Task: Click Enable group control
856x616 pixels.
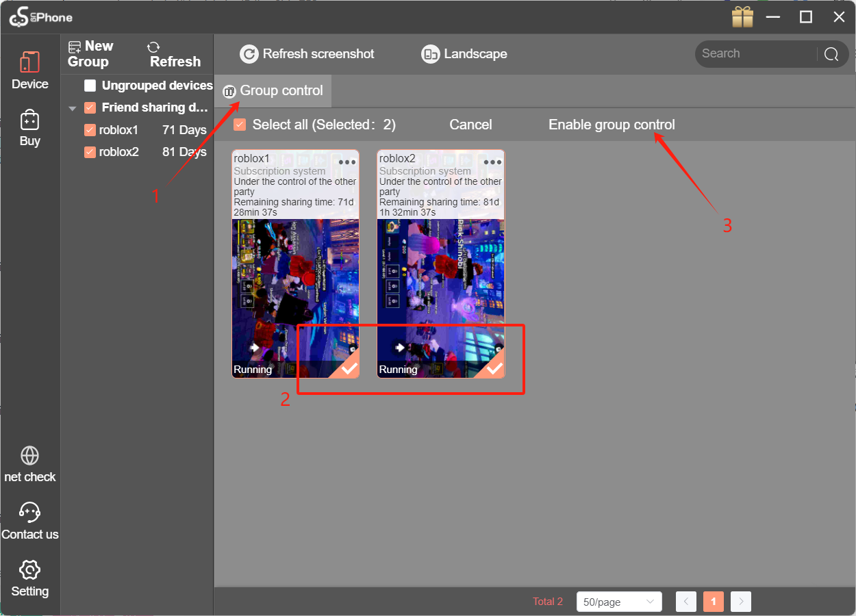Action: (612, 125)
